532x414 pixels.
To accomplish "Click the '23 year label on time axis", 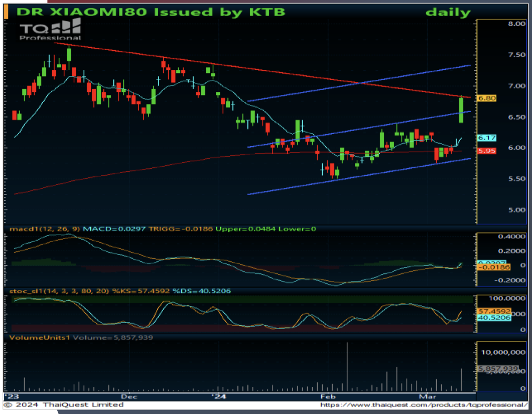I will [x=12, y=397].
